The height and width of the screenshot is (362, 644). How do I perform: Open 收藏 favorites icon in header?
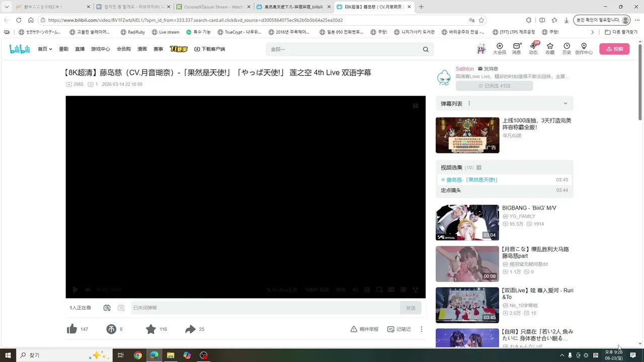pyautogui.click(x=550, y=48)
